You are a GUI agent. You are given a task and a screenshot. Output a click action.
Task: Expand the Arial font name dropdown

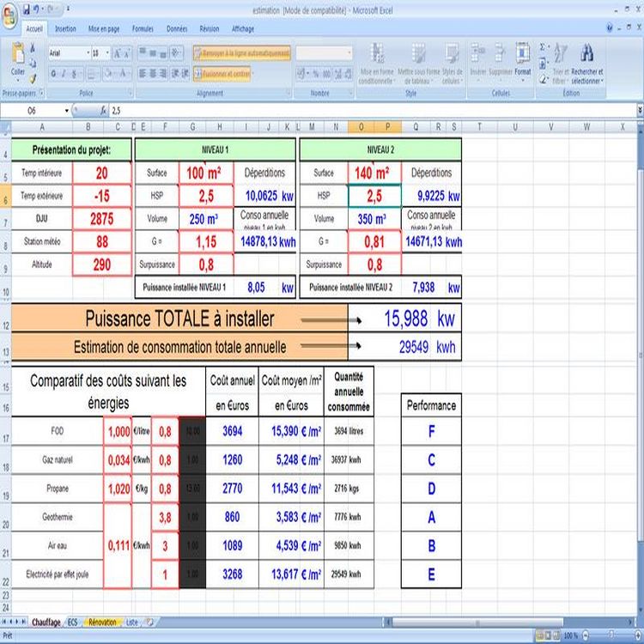(x=88, y=52)
